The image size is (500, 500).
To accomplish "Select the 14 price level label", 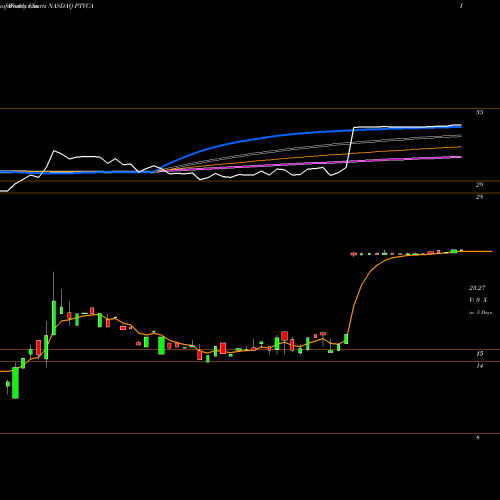I will pyautogui.click(x=479, y=366).
